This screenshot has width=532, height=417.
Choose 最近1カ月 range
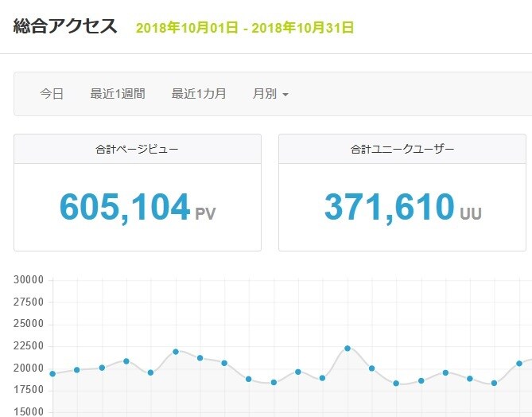tap(199, 94)
